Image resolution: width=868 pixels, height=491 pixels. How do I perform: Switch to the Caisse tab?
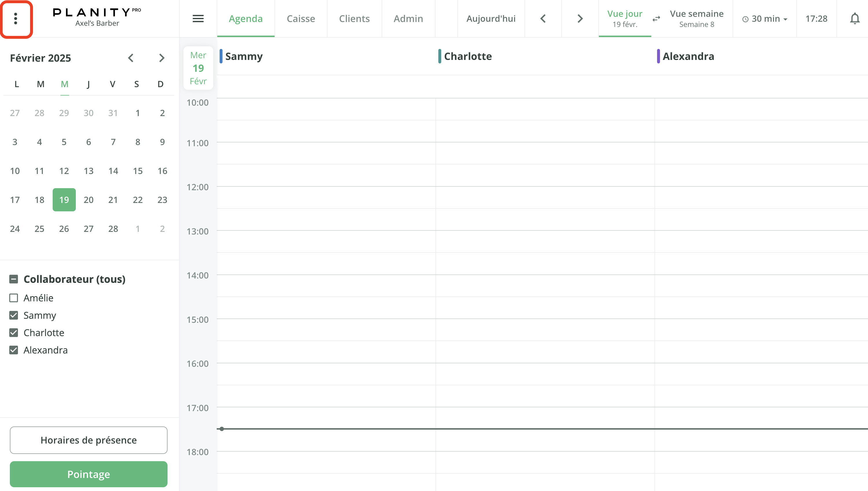[x=301, y=19]
